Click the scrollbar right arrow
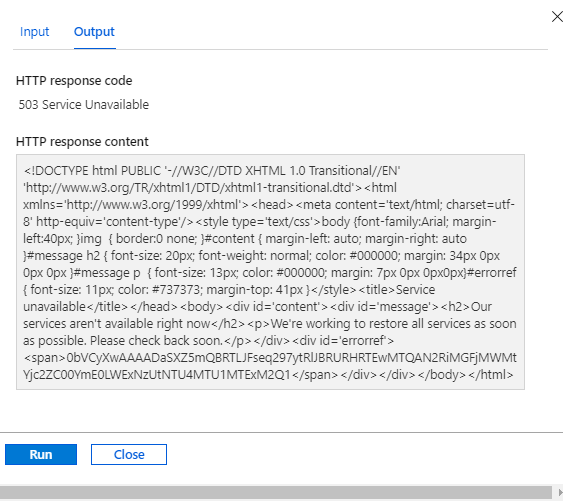The width and height of the screenshot is (563, 501). pyautogui.click(x=559, y=492)
